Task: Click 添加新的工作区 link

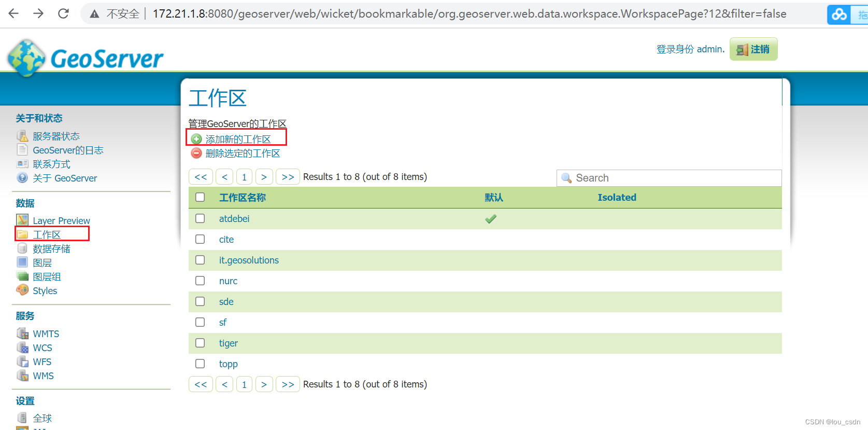Action: pyautogui.click(x=238, y=139)
